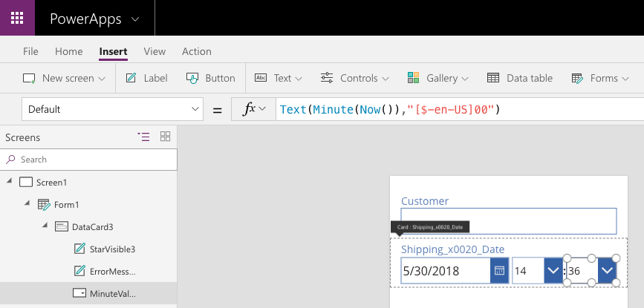The width and height of the screenshot is (644, 308).
Task: Expand the PowerApps title dropdown chevron
Action: (135, 19)
